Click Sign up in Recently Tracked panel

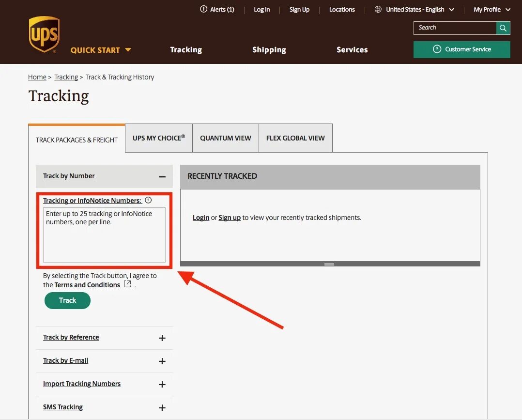230,218
